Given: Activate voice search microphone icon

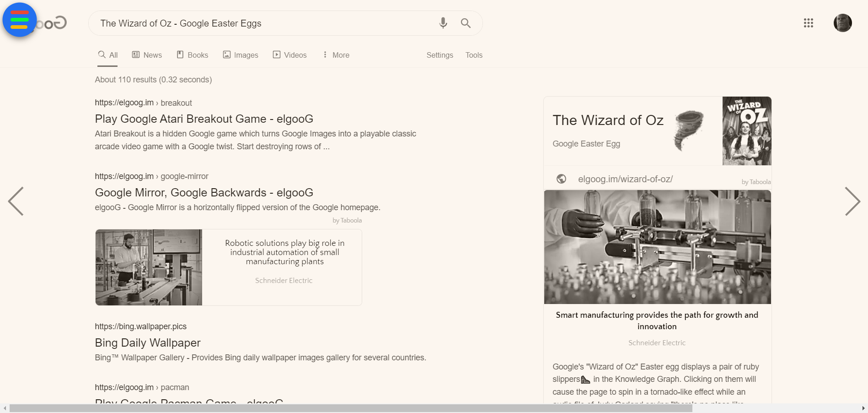Looking at the screenshot, I should point(443,23).
